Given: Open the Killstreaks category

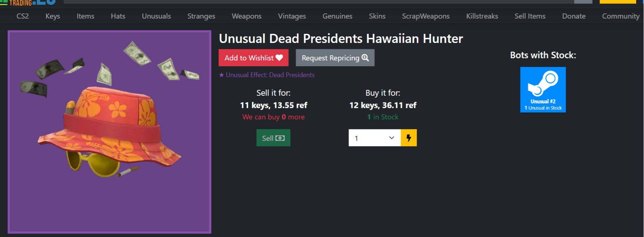Looking at the screenshot, I should [482, 16].
